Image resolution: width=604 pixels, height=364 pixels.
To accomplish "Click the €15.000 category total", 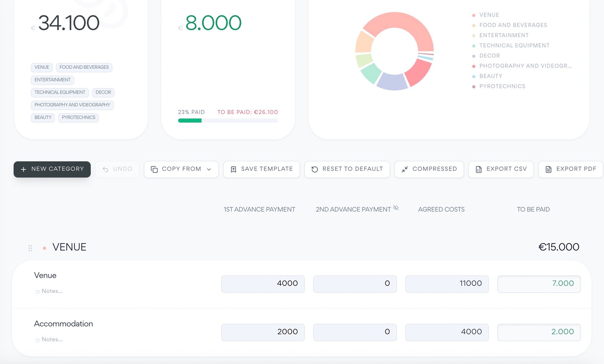I will coord(559,247).
